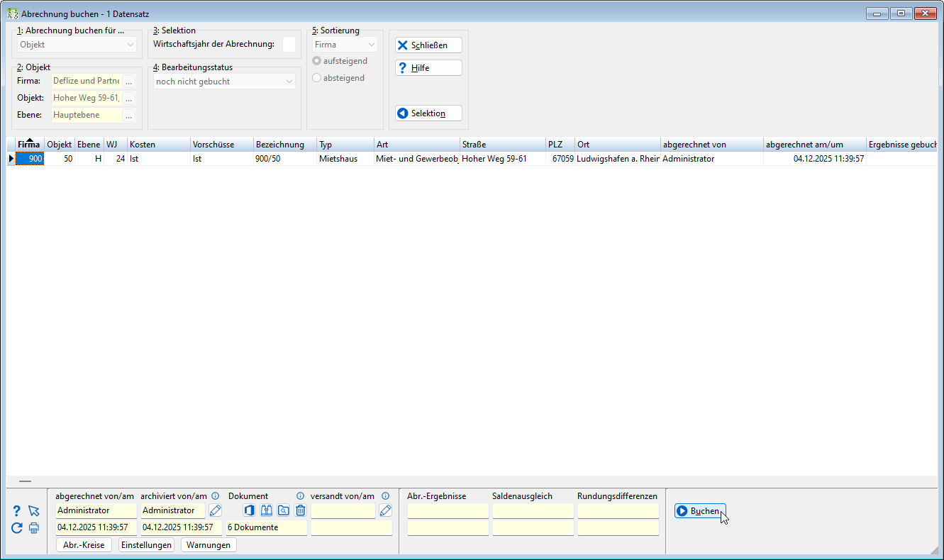Click the trash delete icon under Dokument
Screen dimensions: 944x560
pyautogui.click(x=300, y=510)
